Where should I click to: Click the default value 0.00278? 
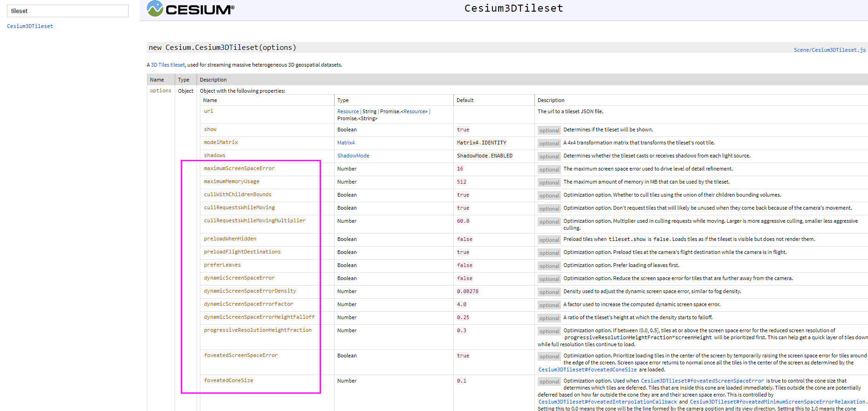(467, 291)
